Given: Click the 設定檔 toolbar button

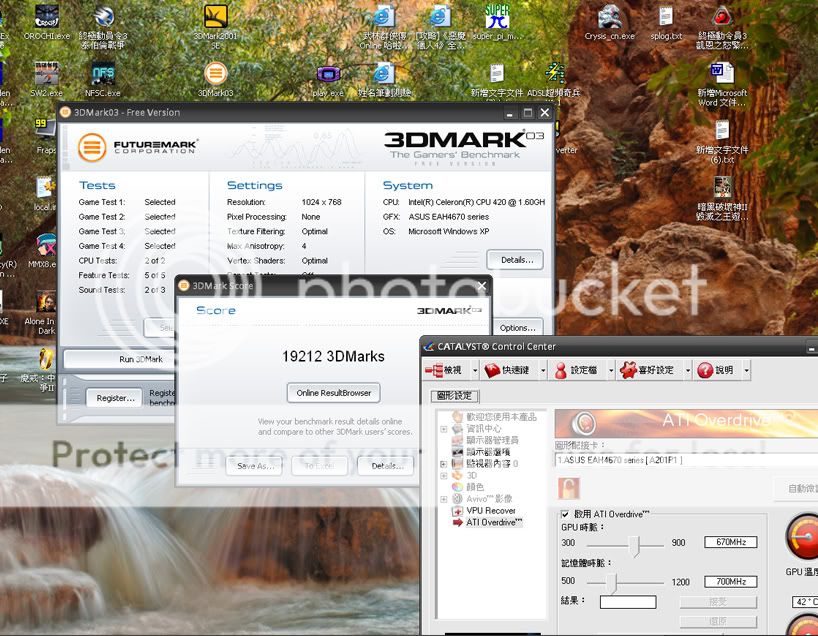Looking at the screenshot, I should pos(576,370).
